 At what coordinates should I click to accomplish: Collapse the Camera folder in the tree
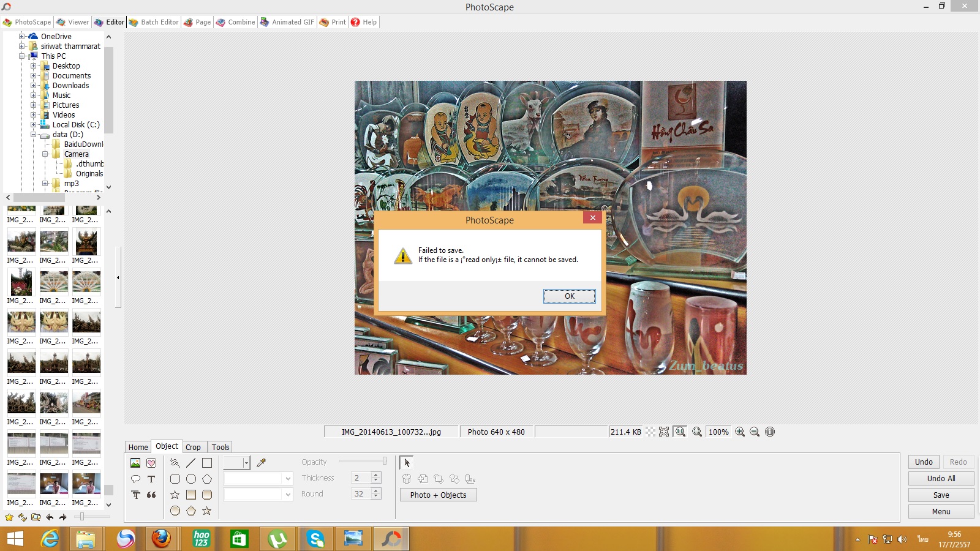[x=45, y=154]
